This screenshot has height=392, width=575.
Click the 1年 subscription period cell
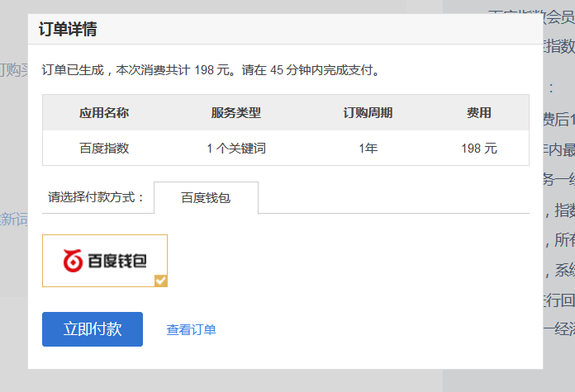click(x=368, y=149)
